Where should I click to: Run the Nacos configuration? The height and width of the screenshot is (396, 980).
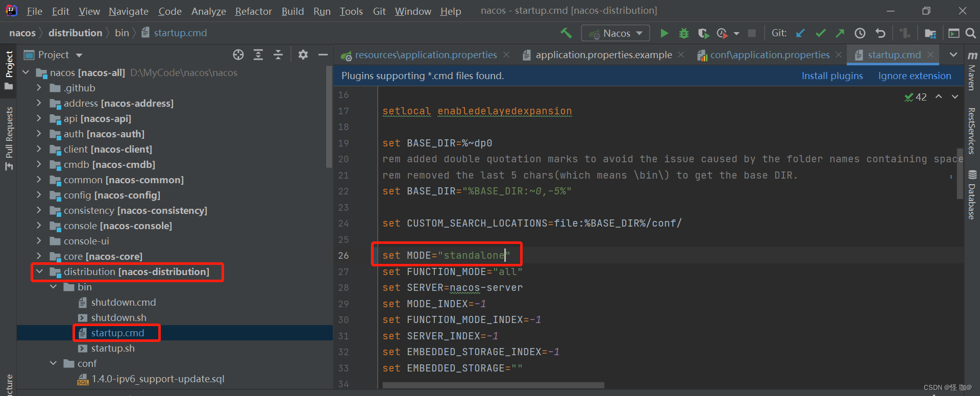click(x=664, y=33)
